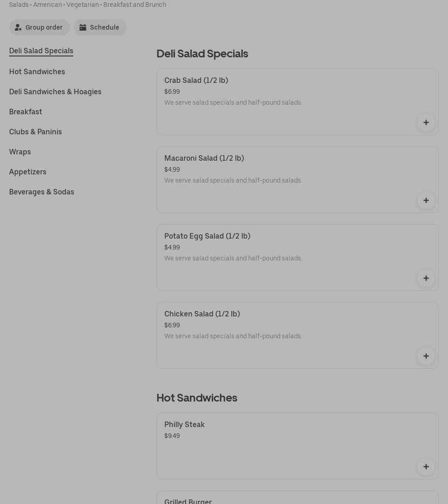Click the Group order people icon
Screen dimensions: 448x504
[18, 27]
